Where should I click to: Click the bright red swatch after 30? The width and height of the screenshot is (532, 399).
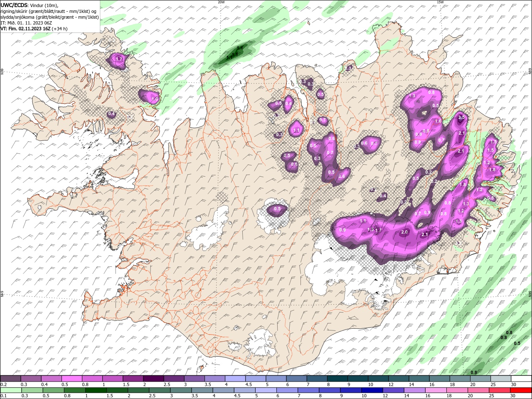(521, 390)
